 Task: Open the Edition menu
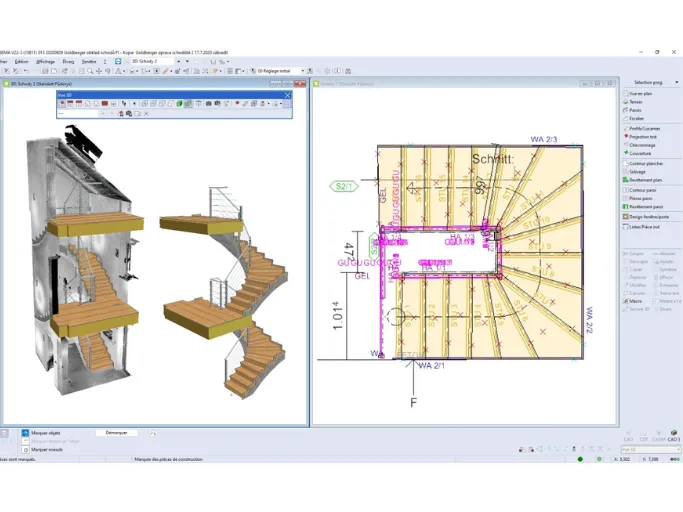click(x=21, y=62)
